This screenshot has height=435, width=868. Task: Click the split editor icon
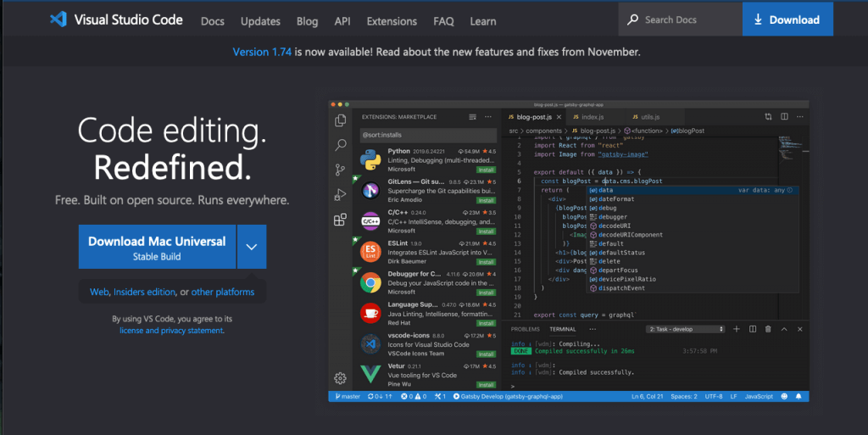(784, 117)
